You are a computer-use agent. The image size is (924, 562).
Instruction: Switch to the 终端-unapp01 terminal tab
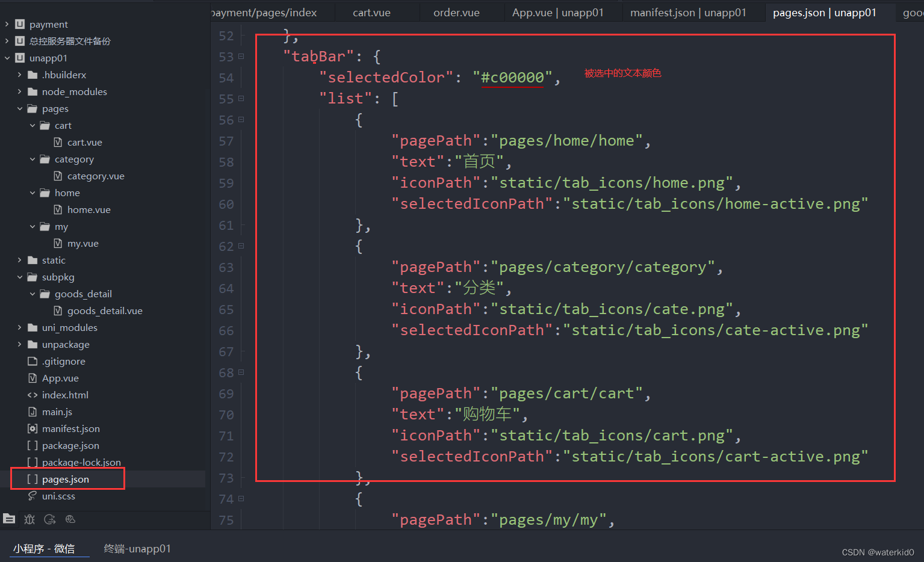[137, 549]
